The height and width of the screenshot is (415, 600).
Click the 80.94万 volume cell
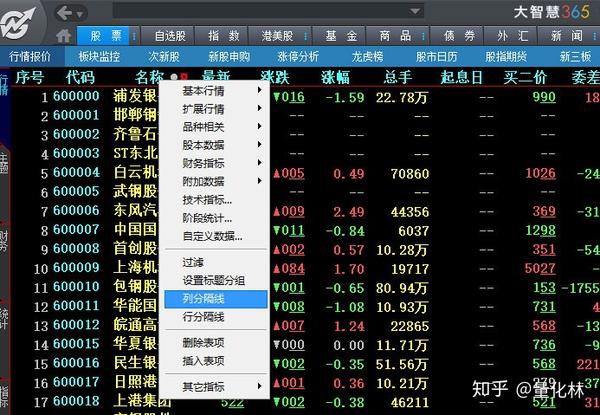402,288
